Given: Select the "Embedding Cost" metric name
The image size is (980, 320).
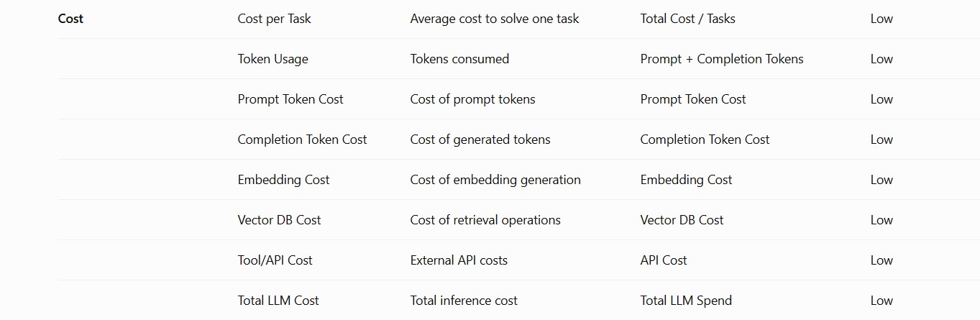Looking at the screenshot, I should click(283, 180).
